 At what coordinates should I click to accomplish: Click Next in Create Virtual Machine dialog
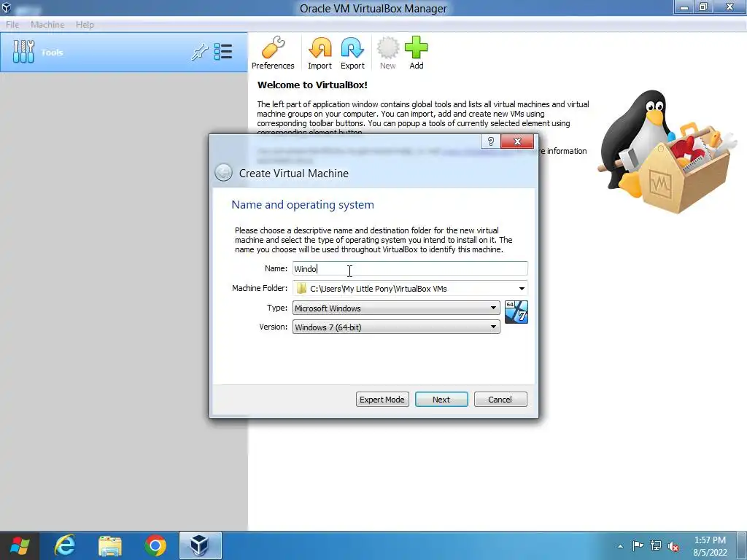(441, 400)
